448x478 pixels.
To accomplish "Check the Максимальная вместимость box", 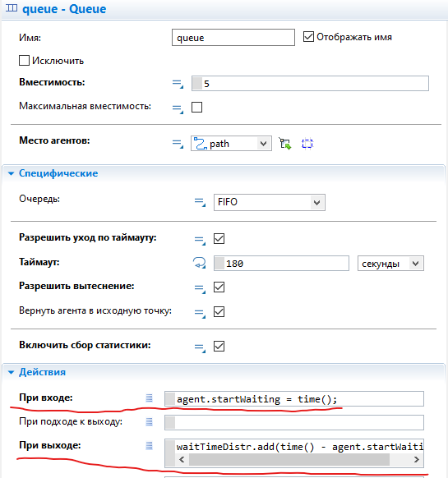I will 196,108.
